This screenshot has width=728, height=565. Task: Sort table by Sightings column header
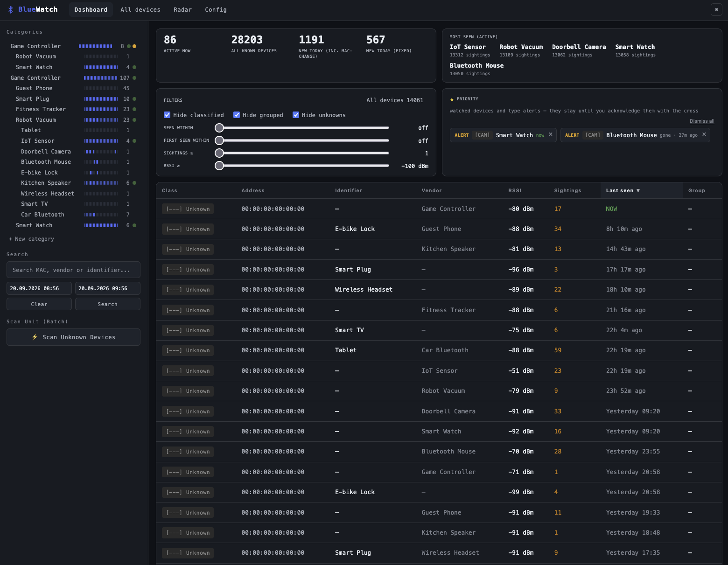coord(567,190)
